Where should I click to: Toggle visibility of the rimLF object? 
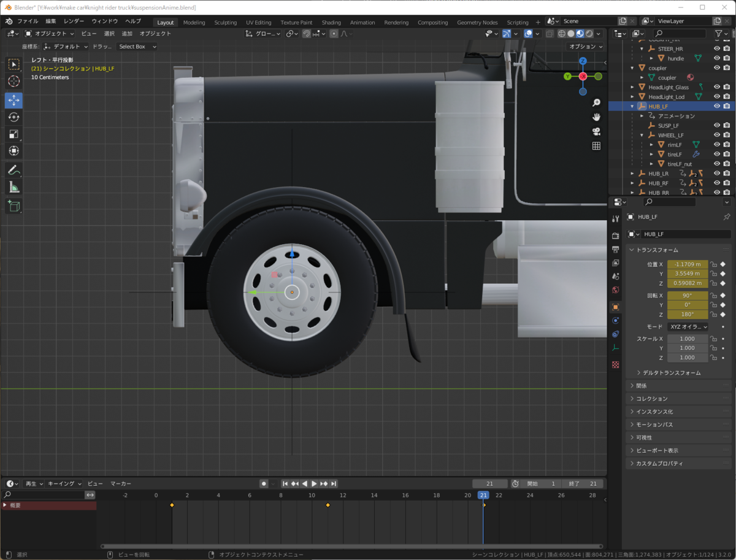[716, 145]
